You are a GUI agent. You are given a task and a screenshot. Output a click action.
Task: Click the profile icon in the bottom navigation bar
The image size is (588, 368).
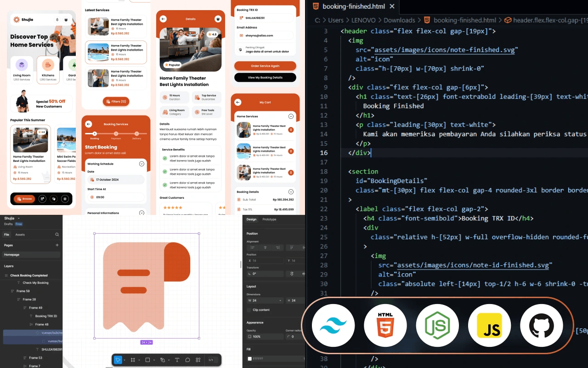65,199
